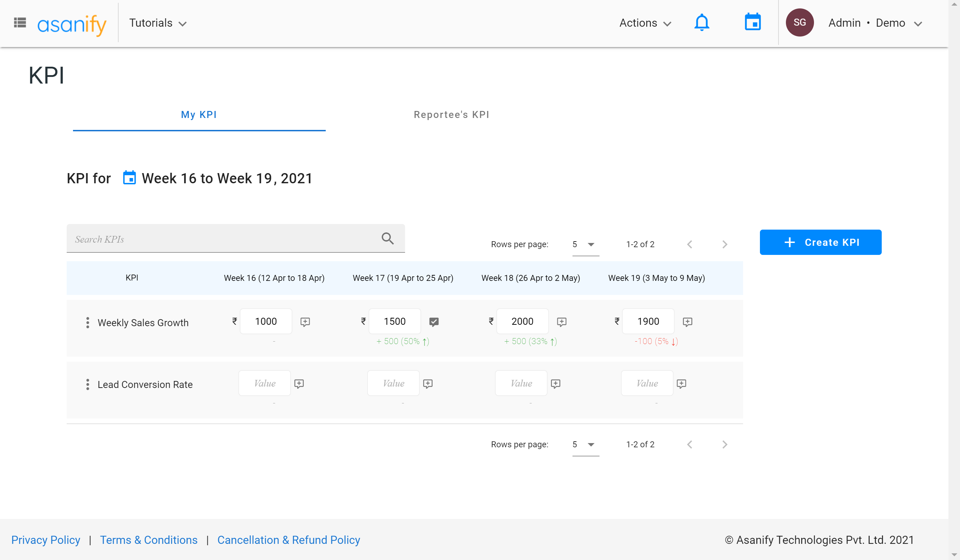Click the Create KPI button
Screen dimensions: 960x560
(x=820, y=242)
